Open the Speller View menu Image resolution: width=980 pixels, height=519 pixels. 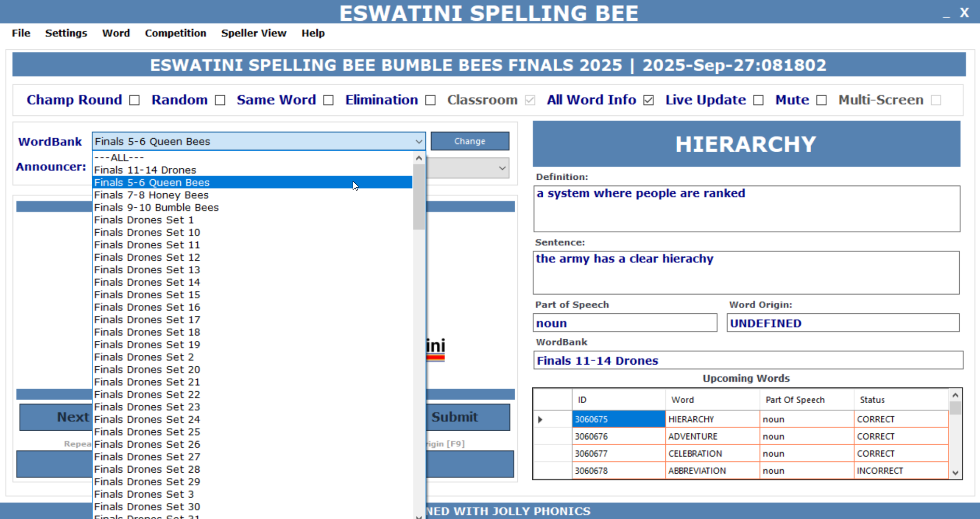click(x=253, y=33)
